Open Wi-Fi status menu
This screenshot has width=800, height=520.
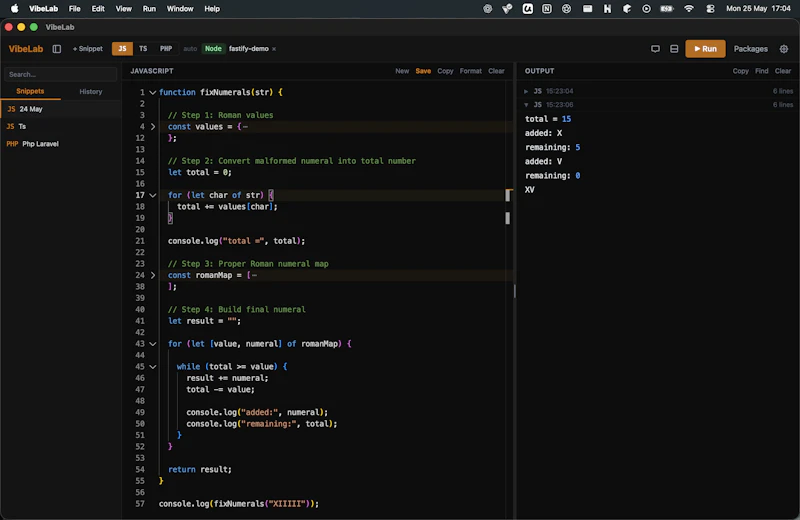689,9
